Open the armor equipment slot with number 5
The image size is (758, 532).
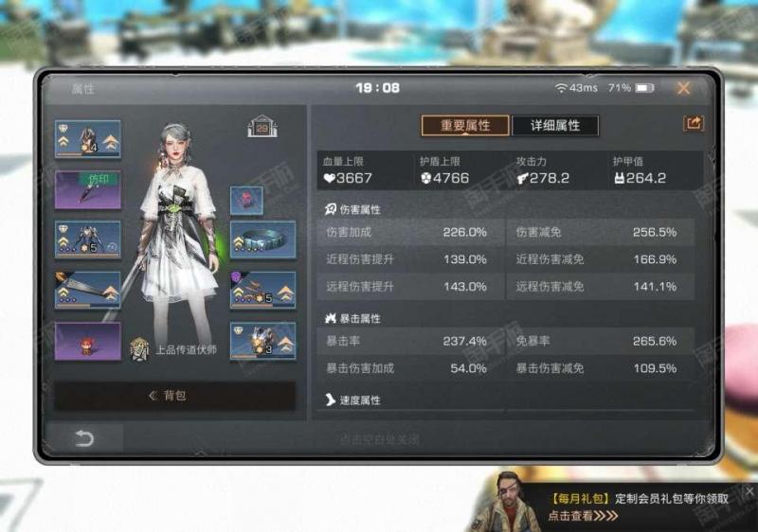87,239
